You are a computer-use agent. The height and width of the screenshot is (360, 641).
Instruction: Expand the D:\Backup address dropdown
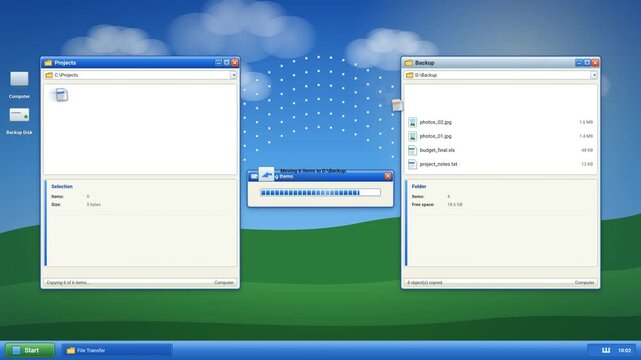point(594,75)
